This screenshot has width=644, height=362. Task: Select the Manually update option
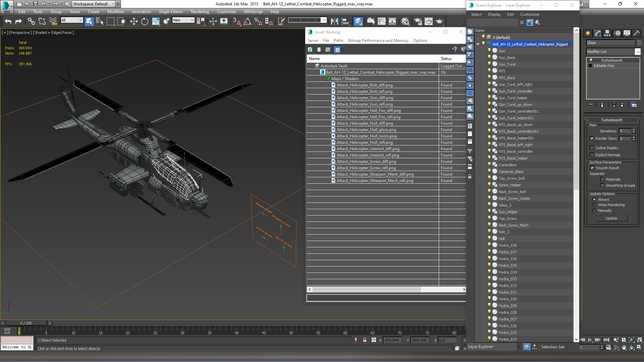pyautogui.click(x=594, y=210)
